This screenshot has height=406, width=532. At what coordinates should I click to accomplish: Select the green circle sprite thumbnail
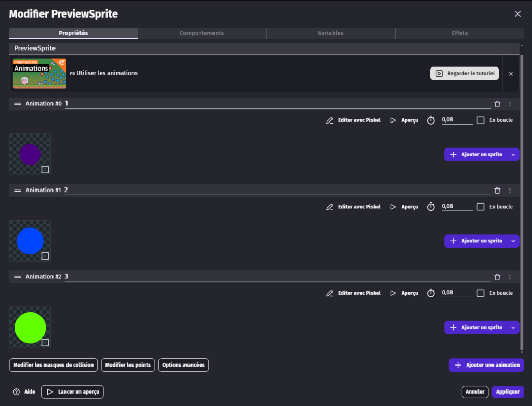point(30,328)
